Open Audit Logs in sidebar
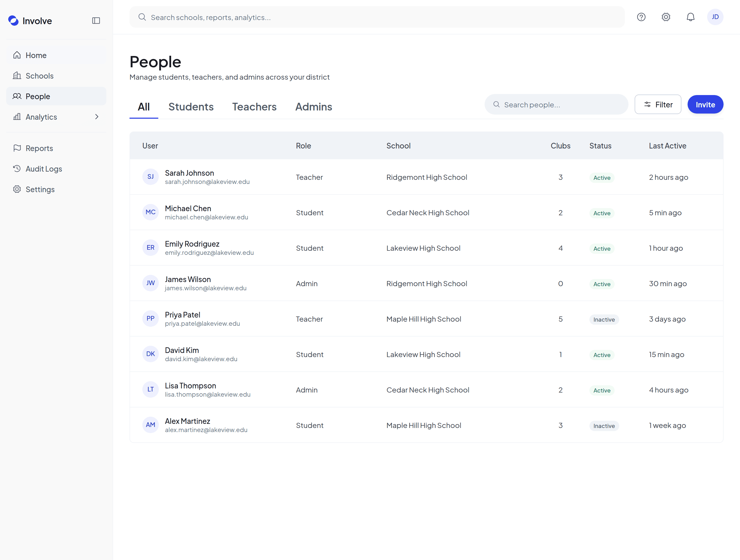The image size is (740, 560). coord(56,169)
